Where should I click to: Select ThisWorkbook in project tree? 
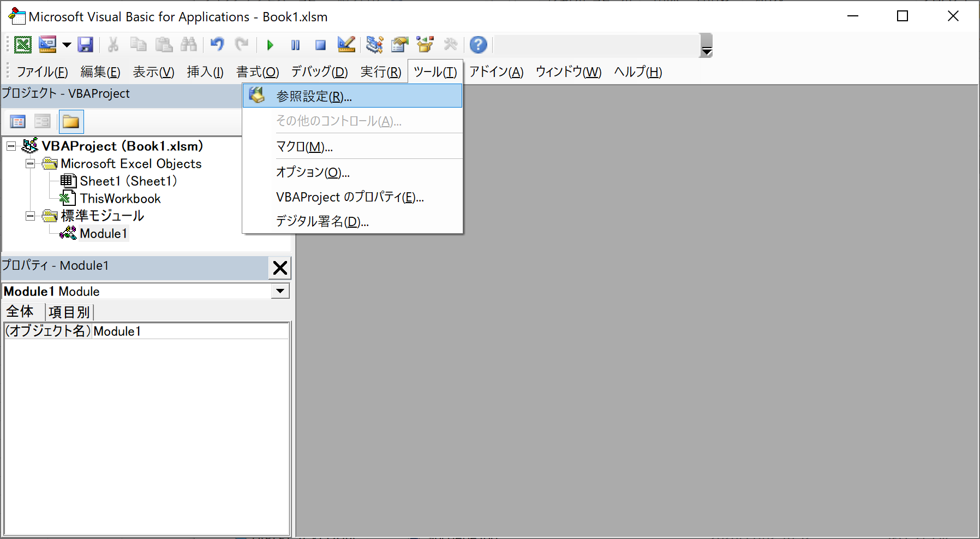point(120,198)
